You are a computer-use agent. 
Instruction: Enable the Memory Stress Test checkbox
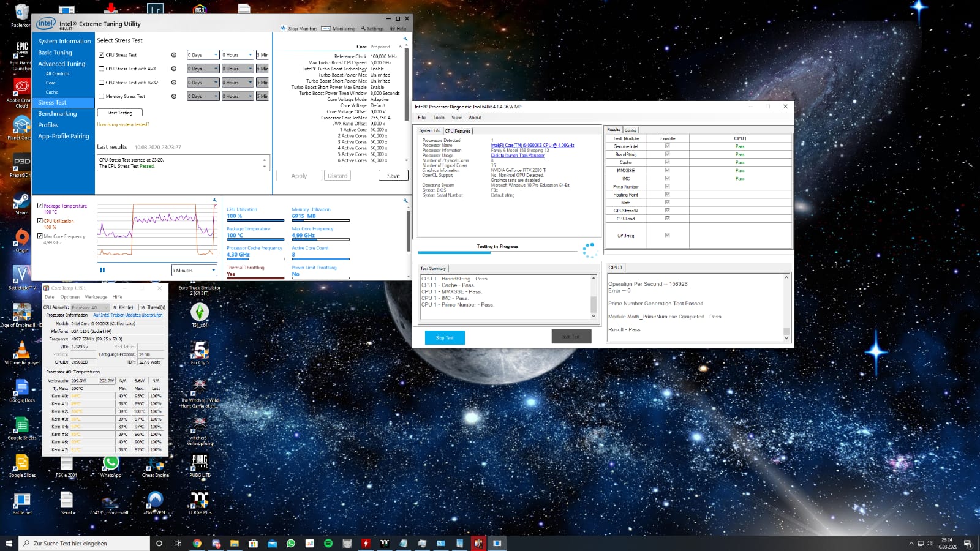(101, 96)
